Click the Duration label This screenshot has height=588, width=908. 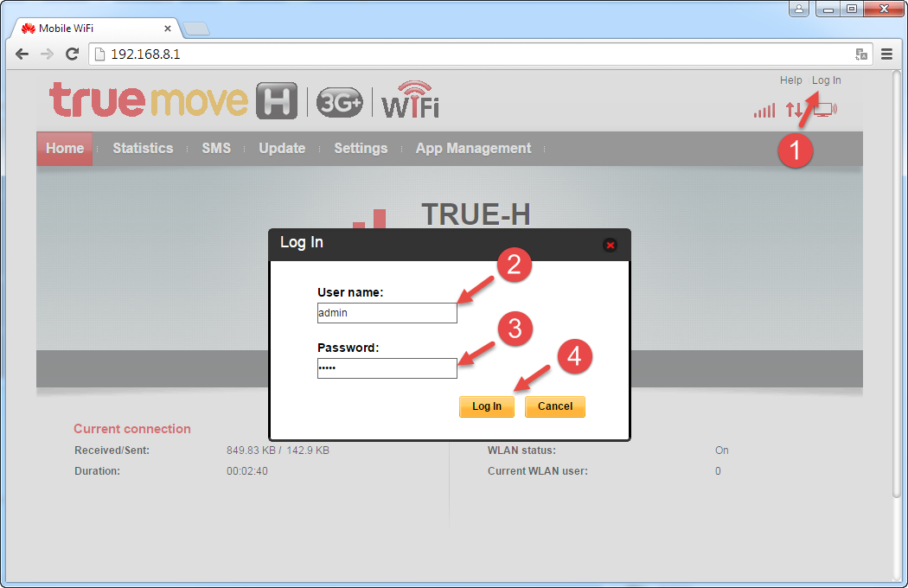[x=97, y=471]
